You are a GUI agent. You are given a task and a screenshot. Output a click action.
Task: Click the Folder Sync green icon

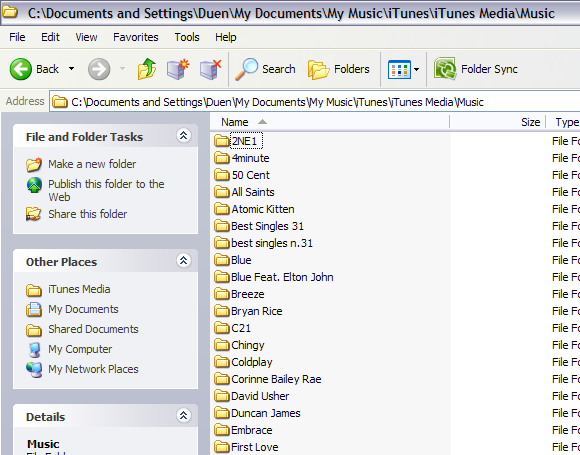(445, 68)
